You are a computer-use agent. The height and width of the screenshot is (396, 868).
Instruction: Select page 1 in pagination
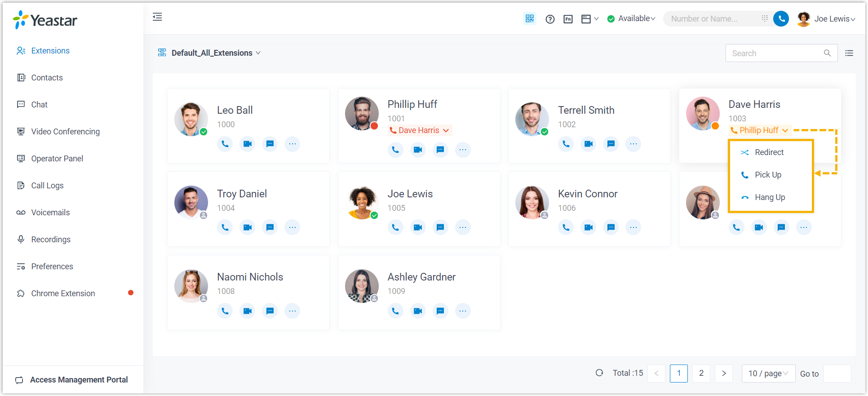coord(679,373)
